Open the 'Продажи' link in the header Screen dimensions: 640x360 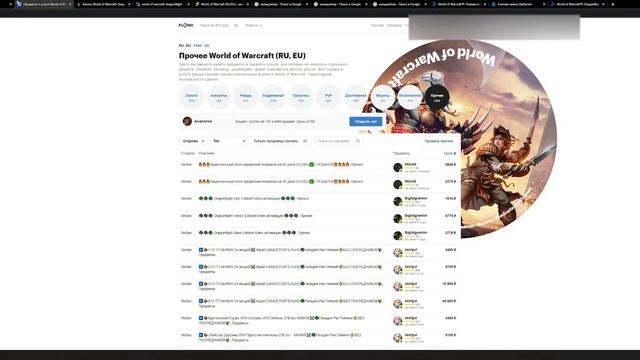tap(394, 26)
